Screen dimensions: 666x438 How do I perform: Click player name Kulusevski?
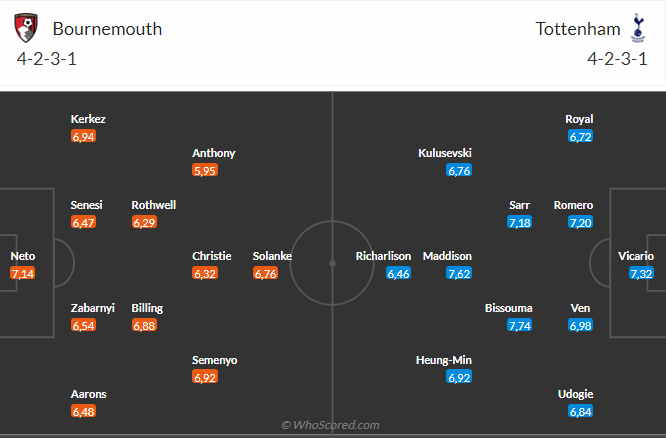pos(445,153)
